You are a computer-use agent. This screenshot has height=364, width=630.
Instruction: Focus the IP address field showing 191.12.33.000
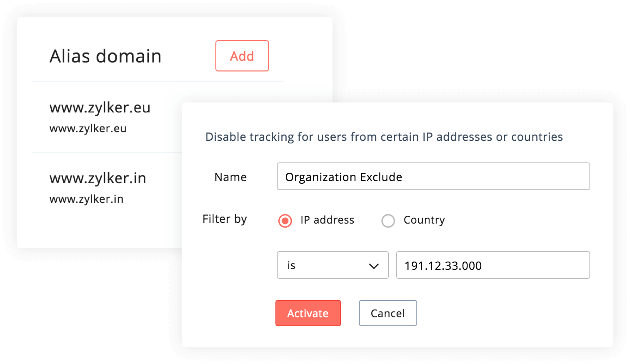(493, 265)
